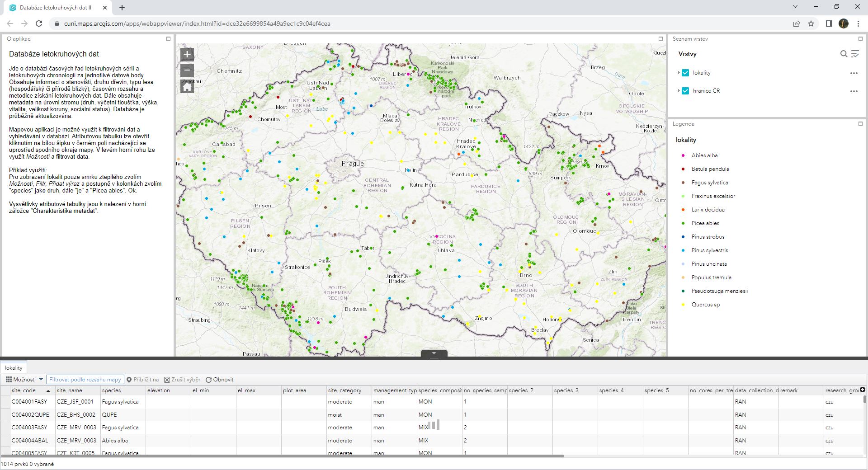This screenshot has height=470, width=868.
Task: Open layer list filter options icon
Action: coord(855,54)
